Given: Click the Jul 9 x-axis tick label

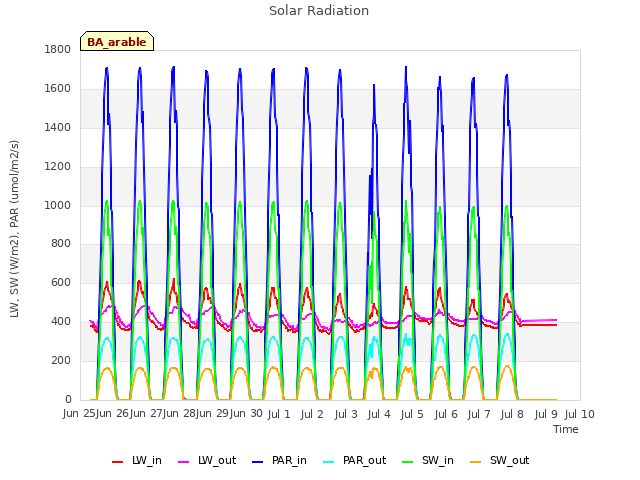Looking at the screenshot, I should [546, 414].
